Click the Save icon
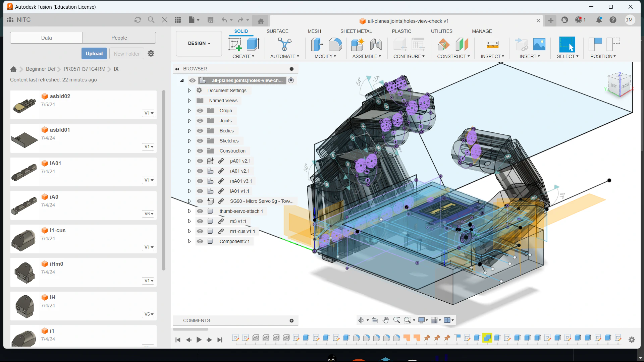Viewport: 644px width, 362px height. click(x=210, y=20)
